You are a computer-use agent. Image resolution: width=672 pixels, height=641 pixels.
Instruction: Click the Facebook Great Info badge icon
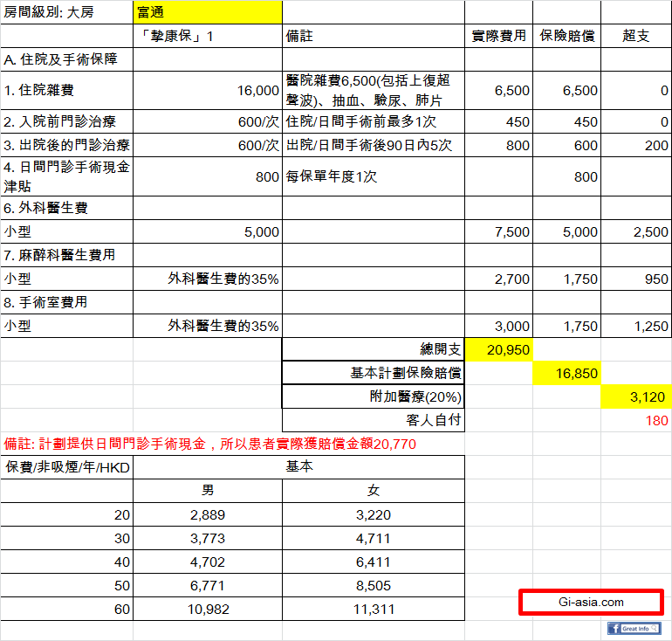(634, 628)
